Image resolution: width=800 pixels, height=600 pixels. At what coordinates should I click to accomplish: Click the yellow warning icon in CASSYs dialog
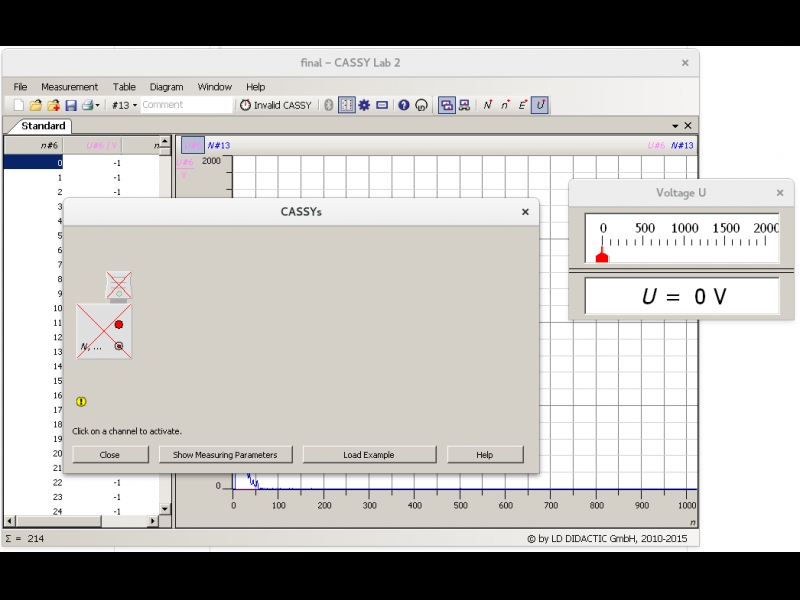[81, 401]
